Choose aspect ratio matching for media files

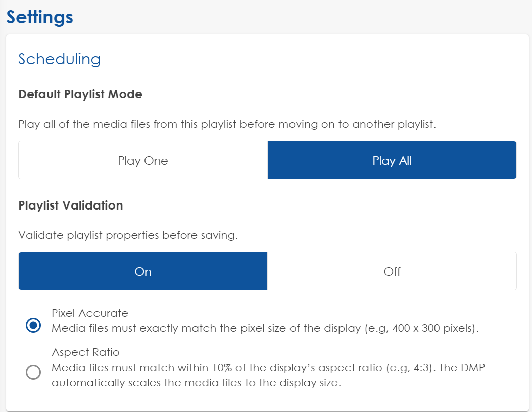[x=33, y=373]
